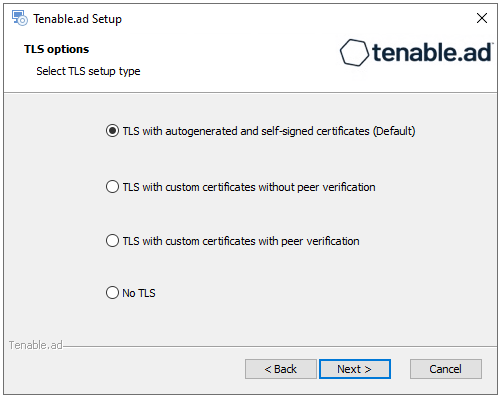This screenshot has width=501, height=397.
Task: Click the installer icon in the title bar
Action: (20, 18)
